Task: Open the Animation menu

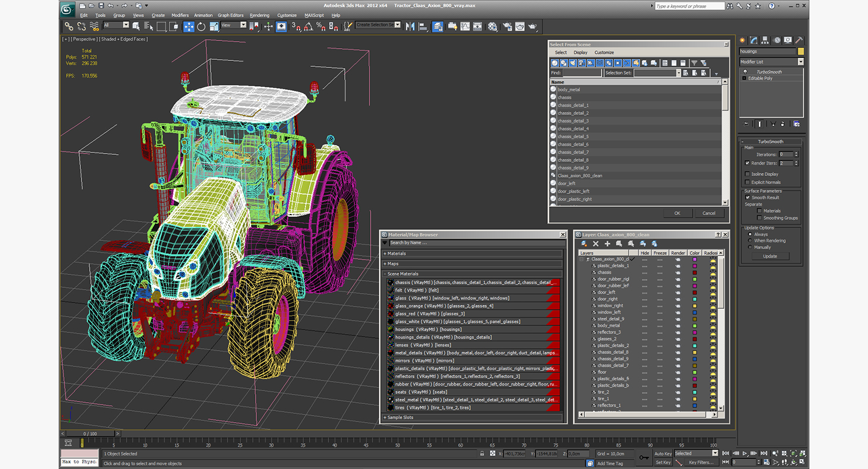Action: [203, 15]
